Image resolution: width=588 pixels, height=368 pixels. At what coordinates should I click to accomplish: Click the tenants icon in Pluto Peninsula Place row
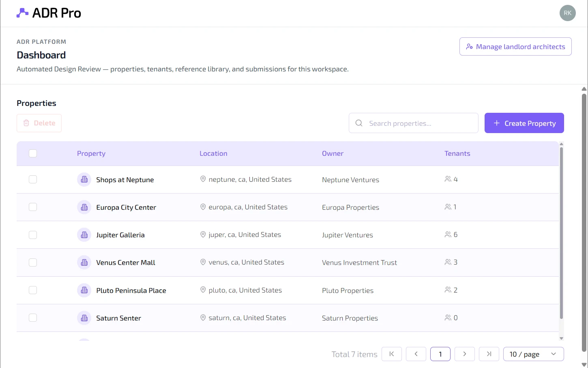tap(448, 290)
